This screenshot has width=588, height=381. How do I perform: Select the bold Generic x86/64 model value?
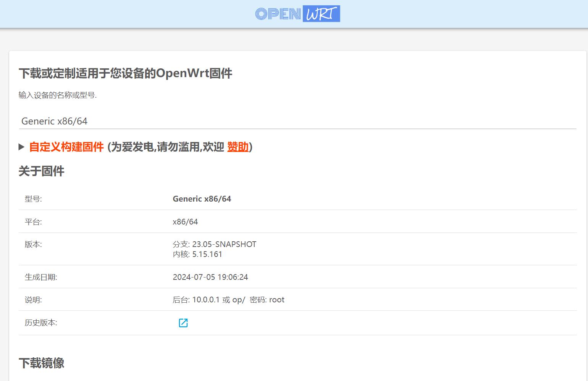point(202,199)
